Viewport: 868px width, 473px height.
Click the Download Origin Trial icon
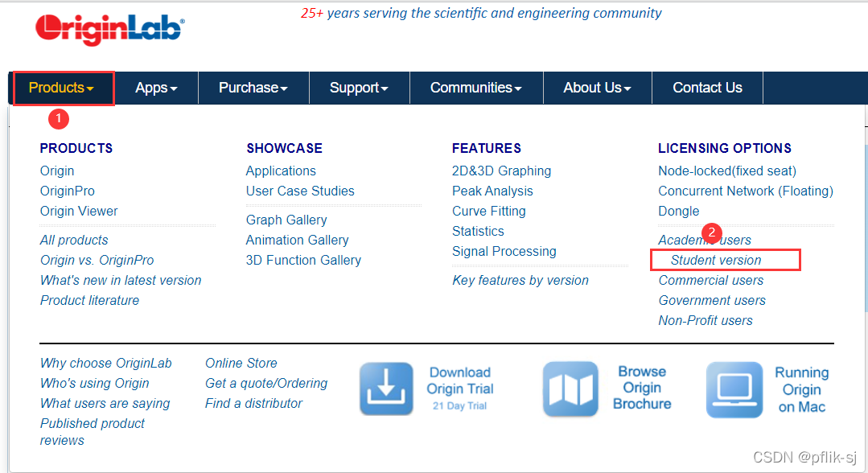(386, 389)
